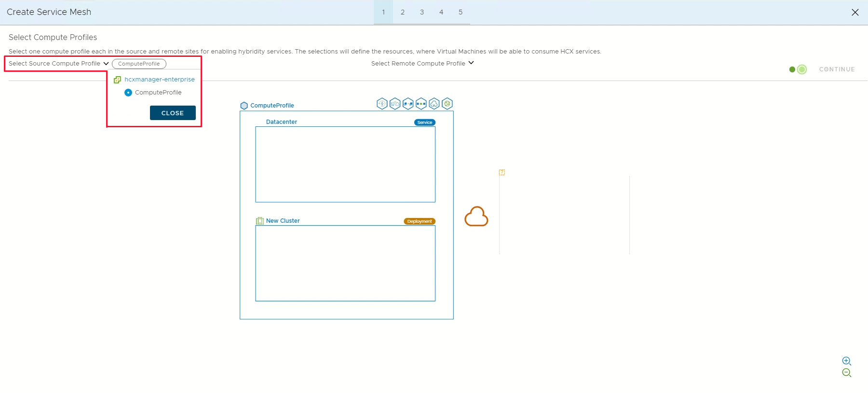Click the CONTINUE button
The image size is (868, 393).
837,69
